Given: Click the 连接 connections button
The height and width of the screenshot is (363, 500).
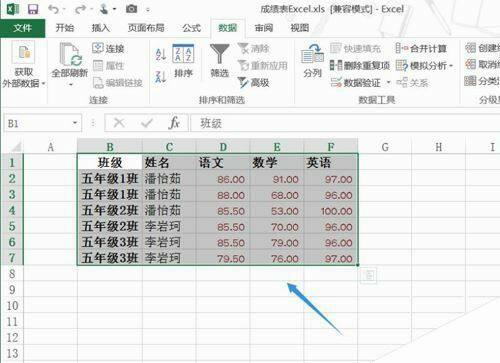Looking at the screenshot, I should pyautogui.click(x=108, y=49).
